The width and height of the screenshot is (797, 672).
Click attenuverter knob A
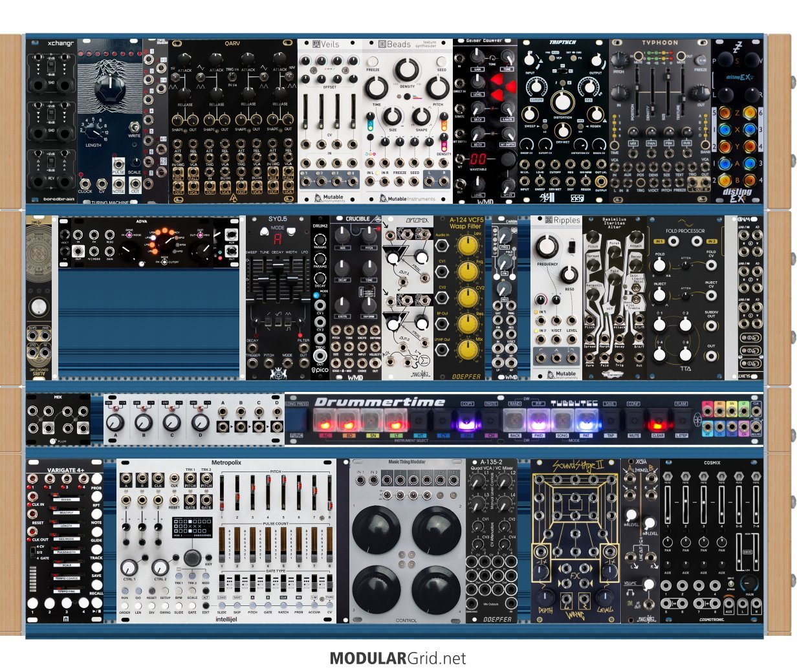tap(115, 423)
